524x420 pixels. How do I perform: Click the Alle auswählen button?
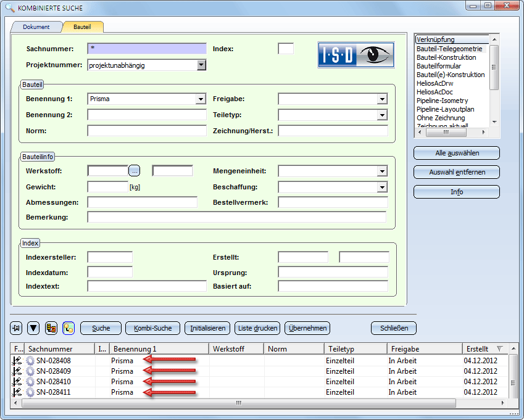tap(456, 153)
